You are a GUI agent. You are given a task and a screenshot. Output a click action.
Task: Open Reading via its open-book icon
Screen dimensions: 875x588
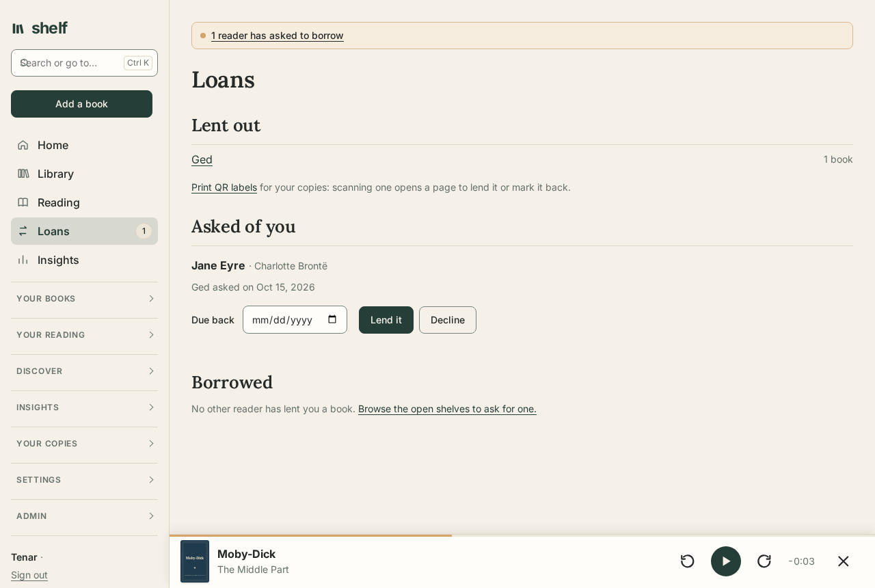tap(23, 202)
